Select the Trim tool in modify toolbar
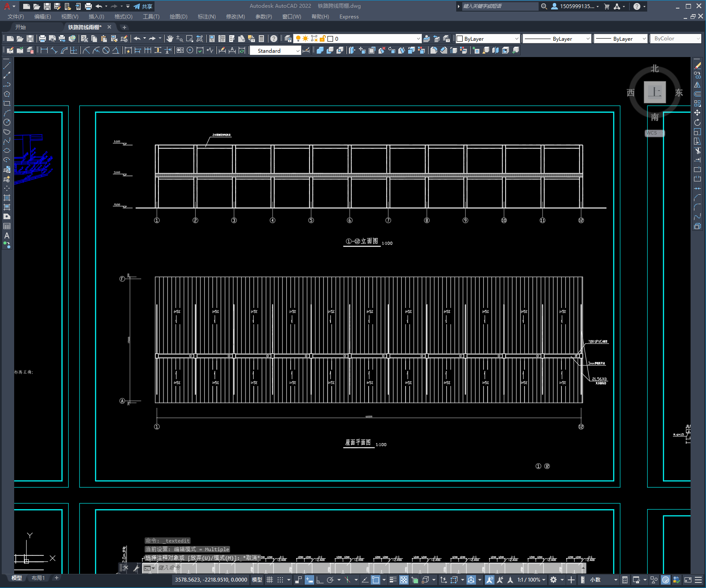Viewport: 706px width, 588px height. point(697,151)
